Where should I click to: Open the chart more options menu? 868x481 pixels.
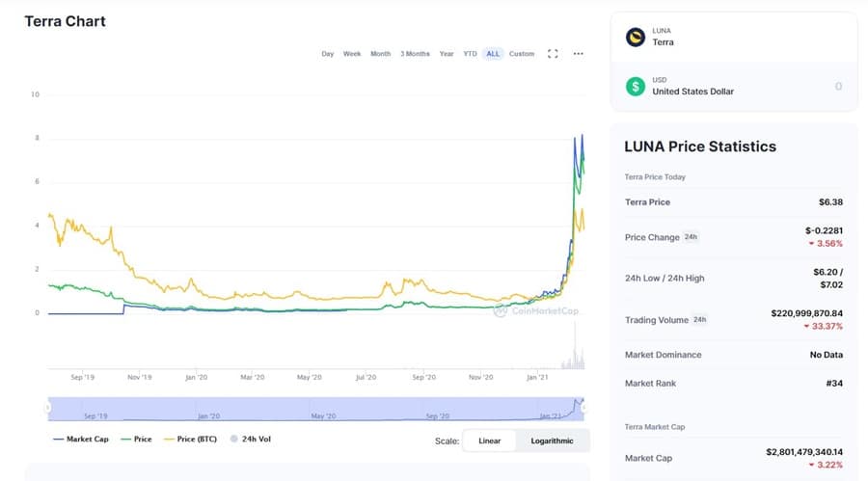[x=579, y=54]
